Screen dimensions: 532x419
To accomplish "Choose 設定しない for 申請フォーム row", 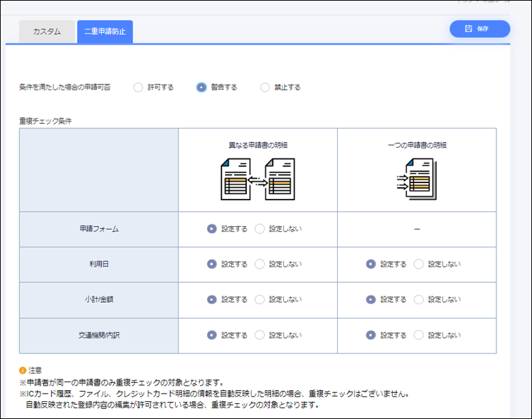I will [260, 229].
